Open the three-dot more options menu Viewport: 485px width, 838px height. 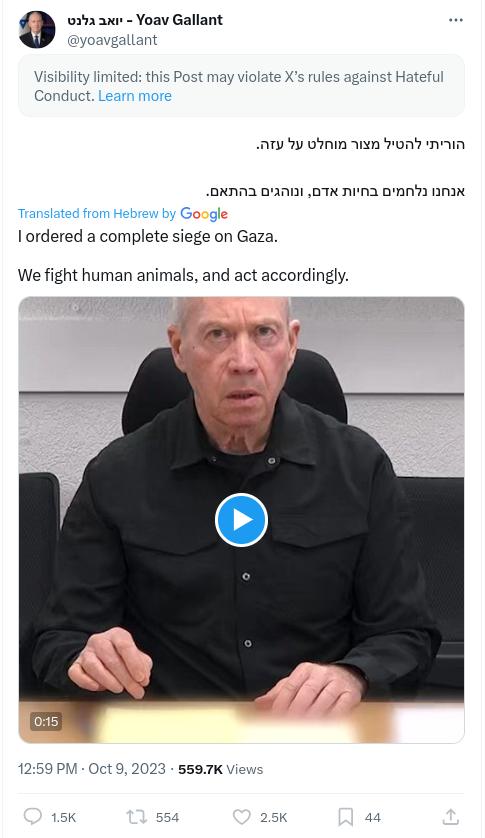[x=456, y=20]
